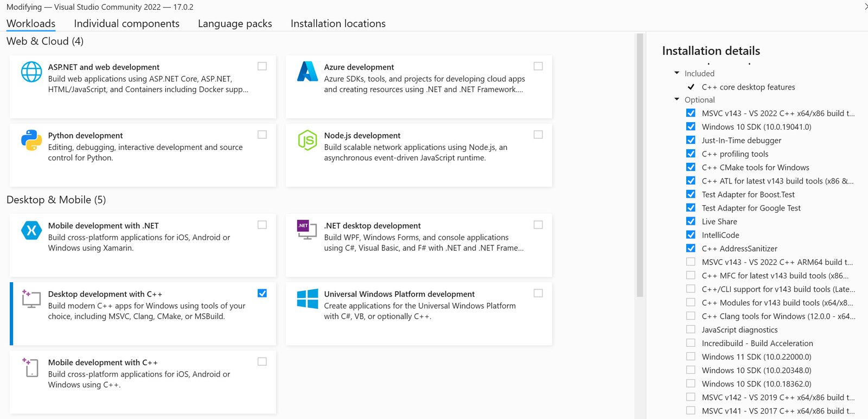This screenshot has width=868, height=419.
Task: Click the Node.js development hexagon icon
Action: (x=307, y=140)
